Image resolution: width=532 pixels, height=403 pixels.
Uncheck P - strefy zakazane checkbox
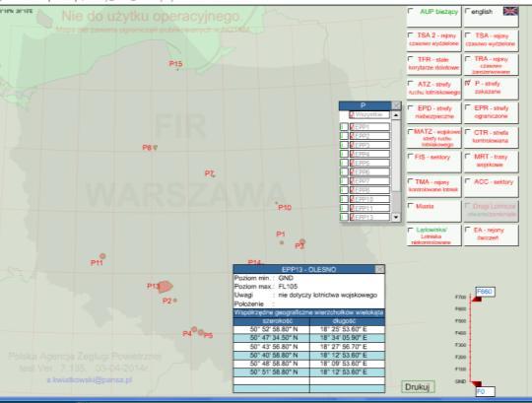468,83
